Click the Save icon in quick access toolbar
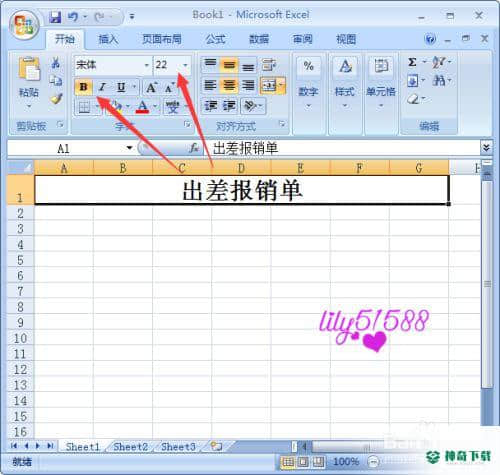The image size is (500, 475). click(x=55, y=17)
